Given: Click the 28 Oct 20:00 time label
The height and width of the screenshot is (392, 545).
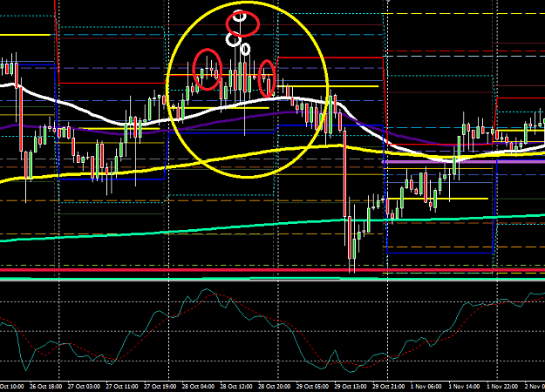Looking at the screenshot, I should (274, 387).
